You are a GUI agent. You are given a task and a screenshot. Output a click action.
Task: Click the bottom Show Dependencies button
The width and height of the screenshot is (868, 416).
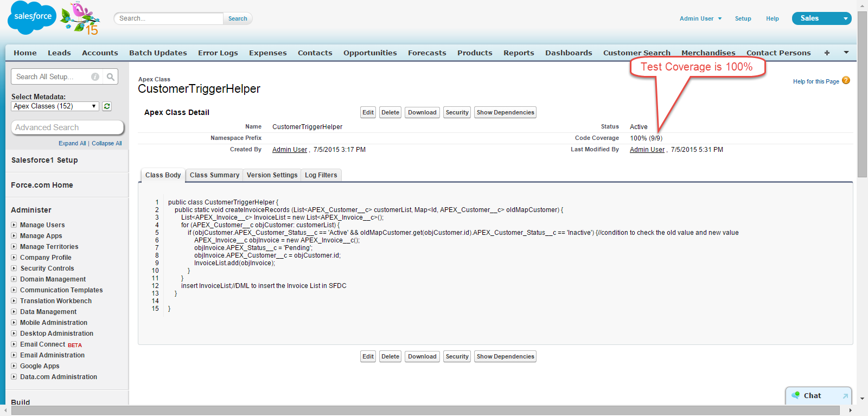tap(506, 356)
